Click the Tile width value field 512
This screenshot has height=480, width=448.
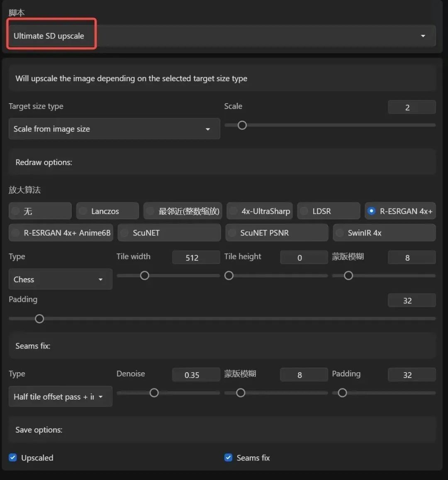(x=196, y=257)
